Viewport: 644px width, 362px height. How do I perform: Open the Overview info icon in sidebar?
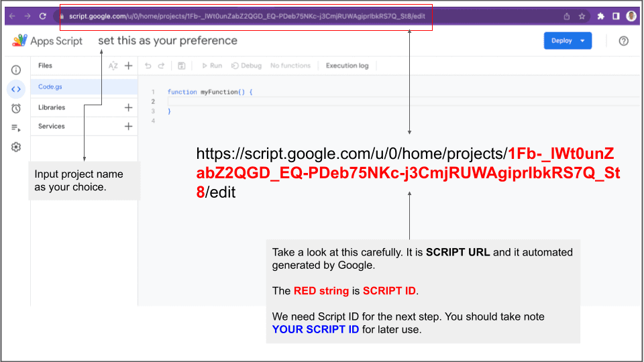click(16, 70)
